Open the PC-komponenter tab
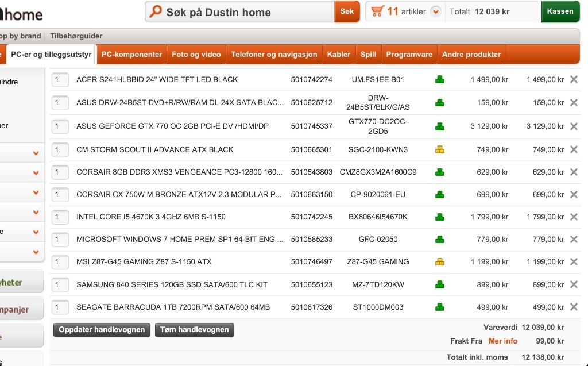Viewport: 588px width, 366px height. [131, 55]
